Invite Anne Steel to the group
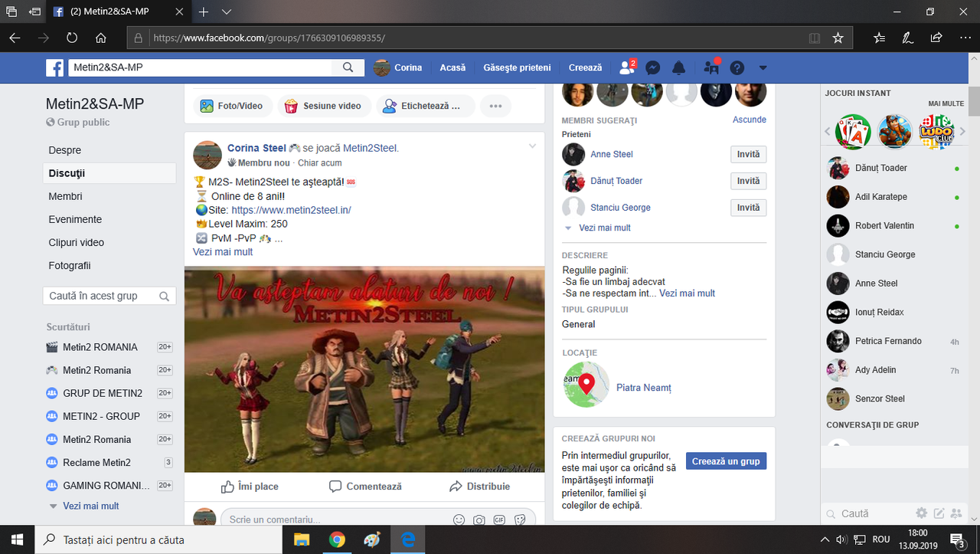The height and width of the screenshot is (554, 980). [x=748, y=154]
